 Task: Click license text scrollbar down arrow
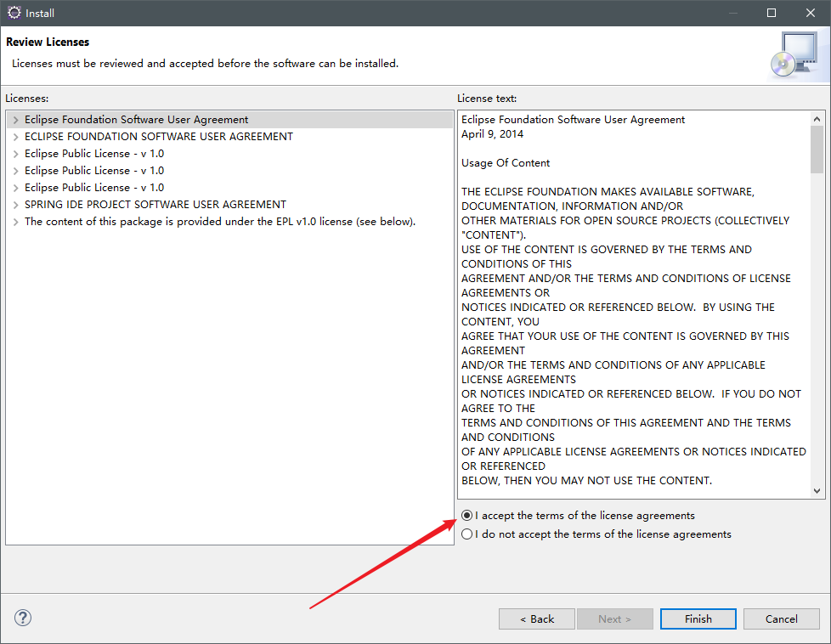pyautogui.click(x=817, y=491)
